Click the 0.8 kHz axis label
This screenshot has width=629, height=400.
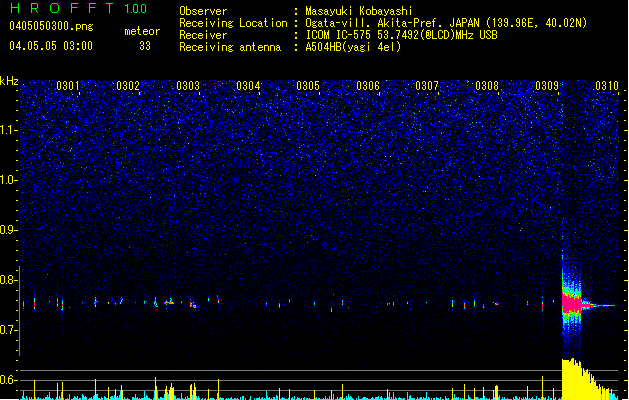tap(9, 280)
